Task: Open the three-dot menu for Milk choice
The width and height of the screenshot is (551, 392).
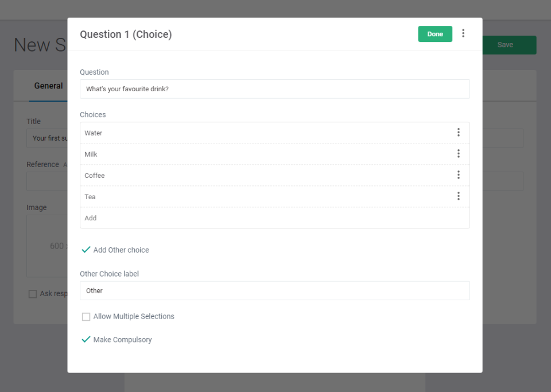Action: pyautogui.click(x=458, y=154)
